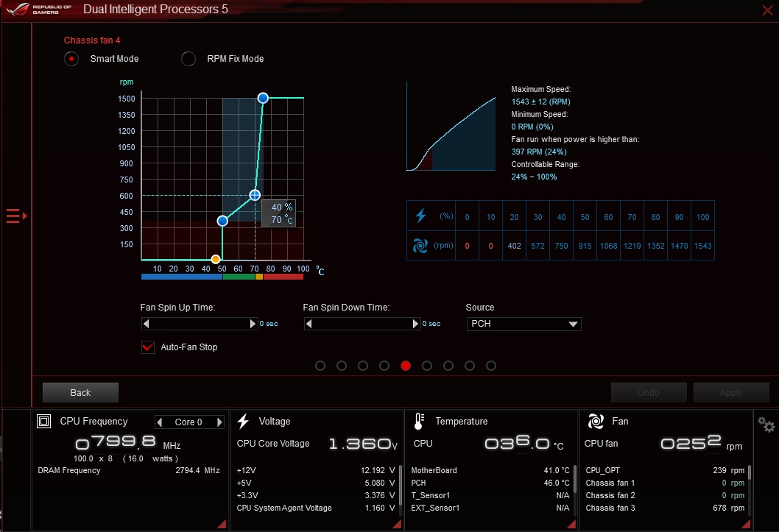
Task: Click the Apply button
Action: click(x=731, y=392)
